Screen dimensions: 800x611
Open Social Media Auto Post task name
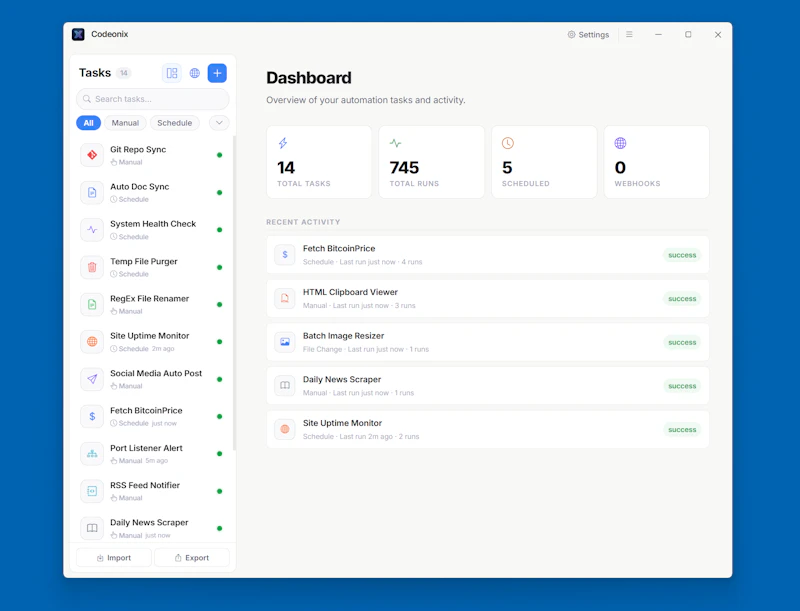pyautogui.click(x=156, y=373)
